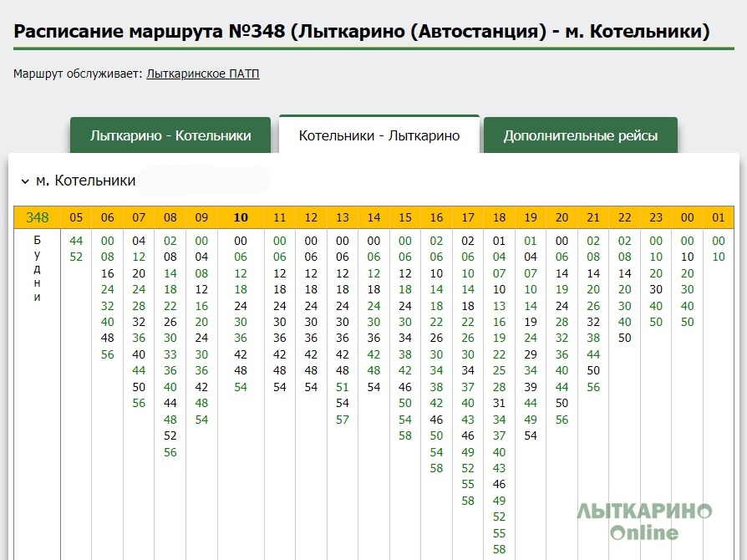Select the 15 hour column header
The width and height of the screenshot is (747, 560).
pos(405,217)
